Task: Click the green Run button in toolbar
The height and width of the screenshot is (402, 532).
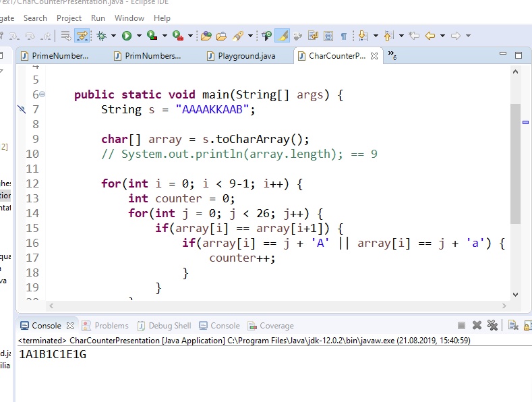Action: coord(127,36)
